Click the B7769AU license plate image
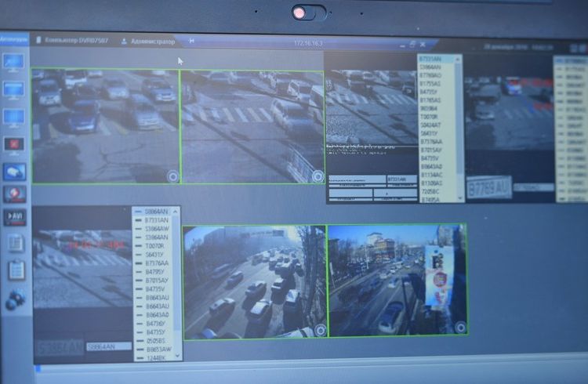588x384 pixels. point(488,187)
